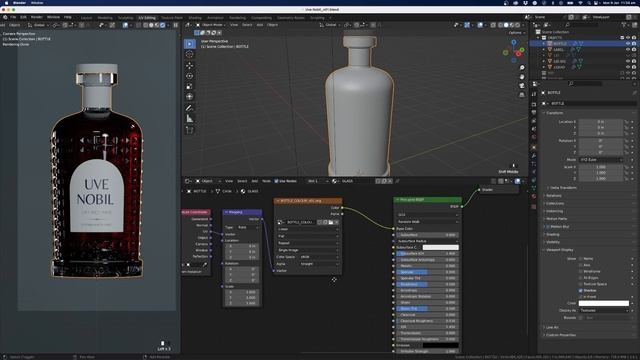Toggle the Name checkbox under Viewport Display

pyautogui.click(x=580, y=259)
